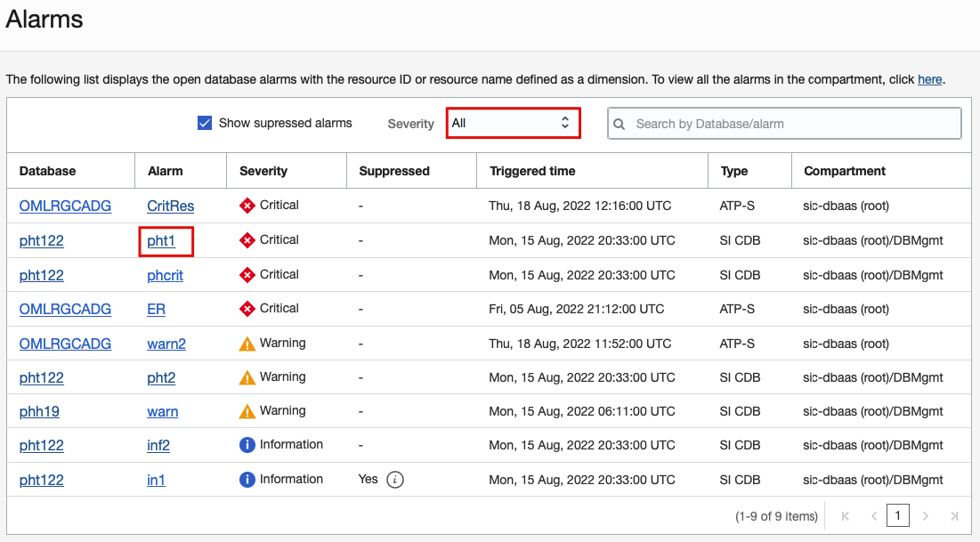Click the 'here' link to view all alarms
The height and width of the screenshot is (542, 980).
point(929,79)
